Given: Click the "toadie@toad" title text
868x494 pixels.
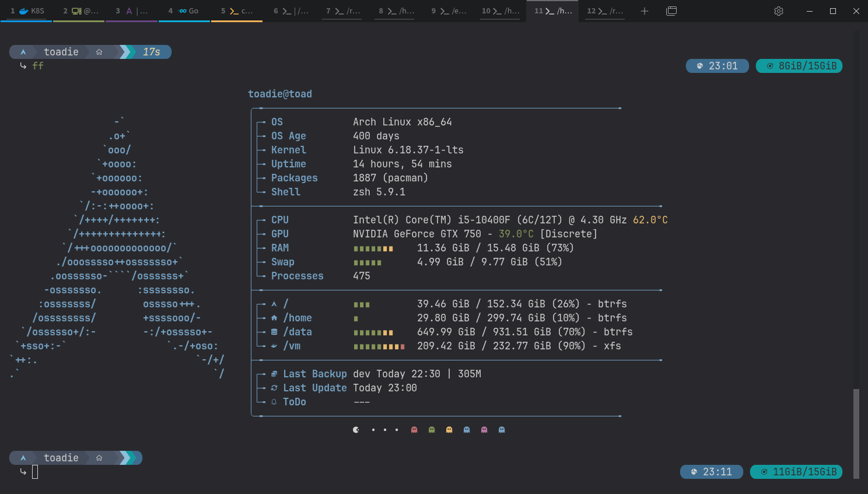Looking at the screenshot, I should pyautogui.click(x=280, y=94).
